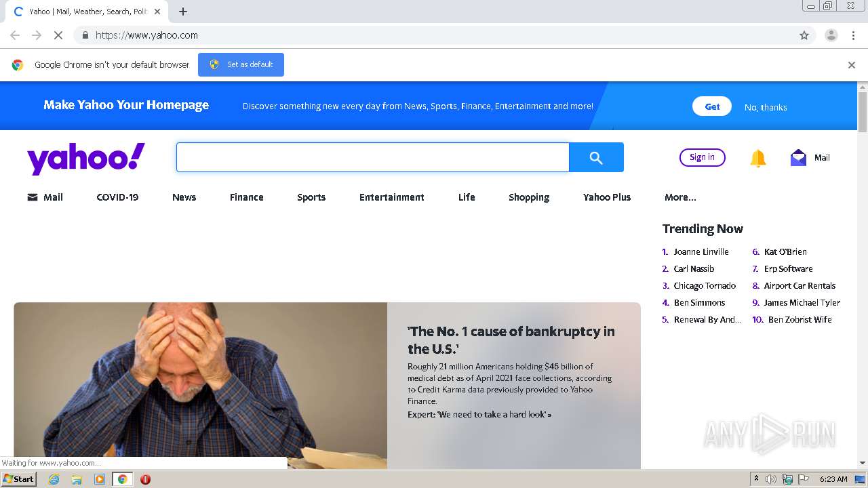The width and height of the screenshot is (868, 488).
Task: Open trending topic Joanne Linville
Action: point(701,251)
